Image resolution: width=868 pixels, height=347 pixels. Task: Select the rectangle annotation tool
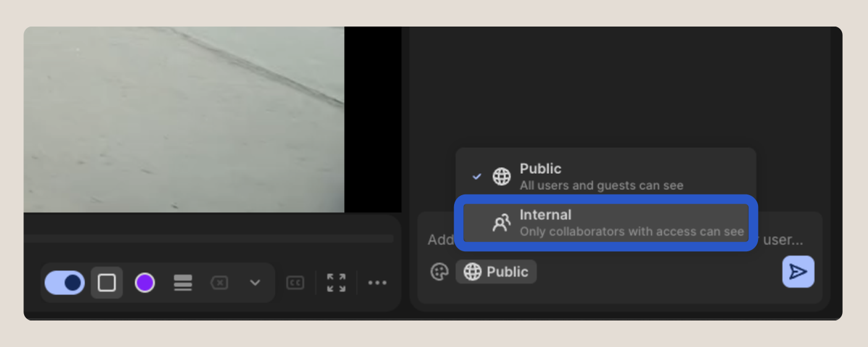(107, 283)
